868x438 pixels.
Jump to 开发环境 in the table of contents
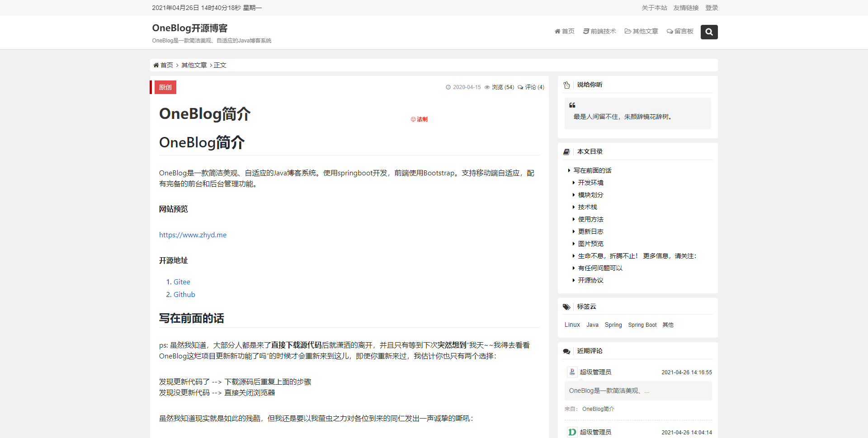point(590,183)
